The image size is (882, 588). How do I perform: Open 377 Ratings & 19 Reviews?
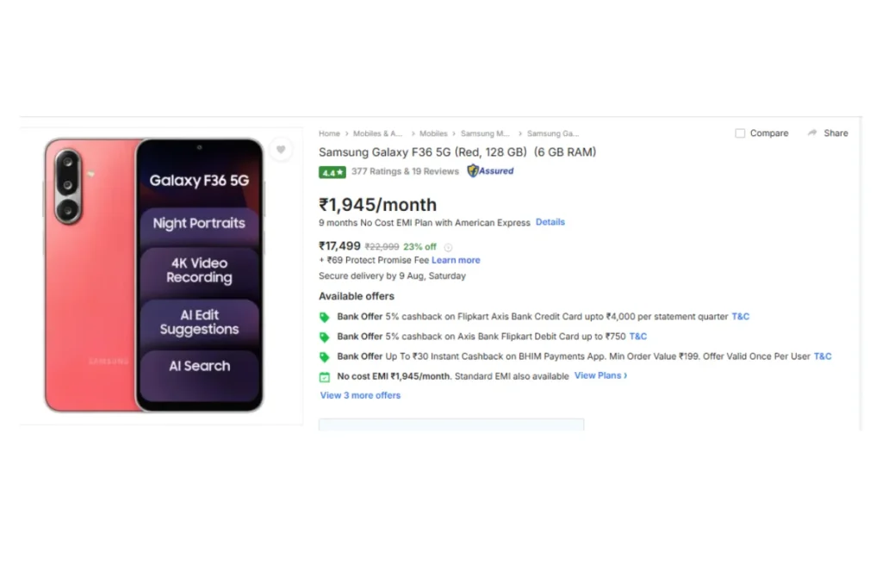(405, 171)
